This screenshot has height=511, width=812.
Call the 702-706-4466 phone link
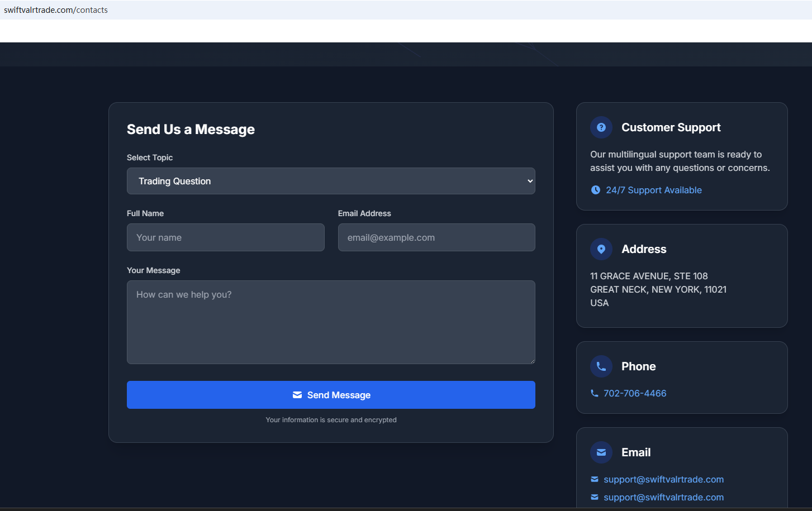pyautogui.click(x=635, y=393)
